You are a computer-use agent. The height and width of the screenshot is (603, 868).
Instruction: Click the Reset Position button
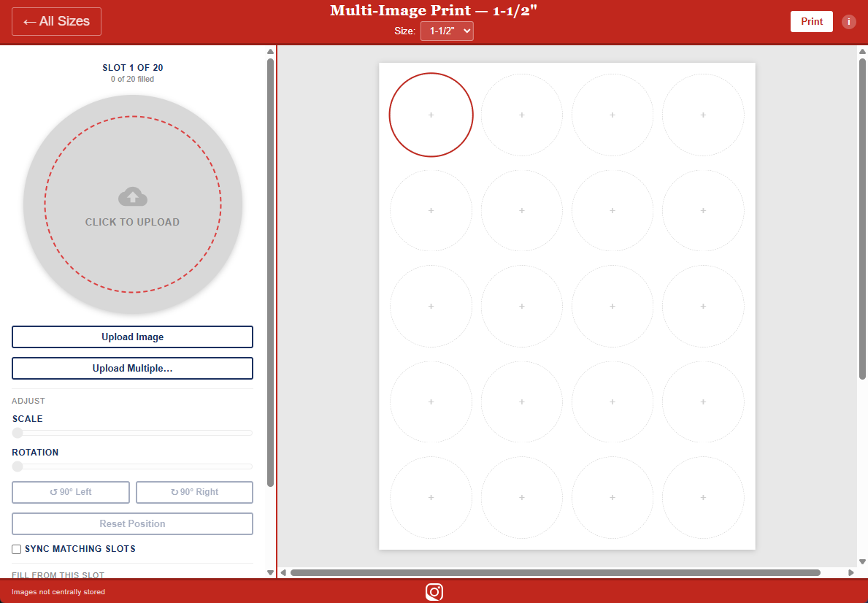tap(132, 524)
